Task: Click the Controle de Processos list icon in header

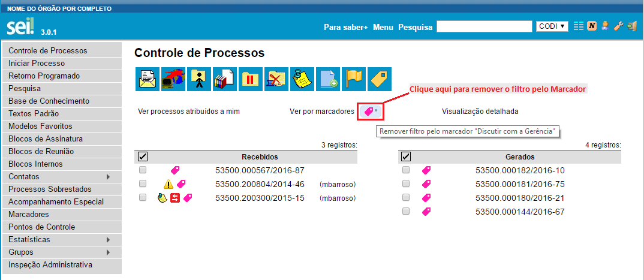Action: [x=578, y=26]
